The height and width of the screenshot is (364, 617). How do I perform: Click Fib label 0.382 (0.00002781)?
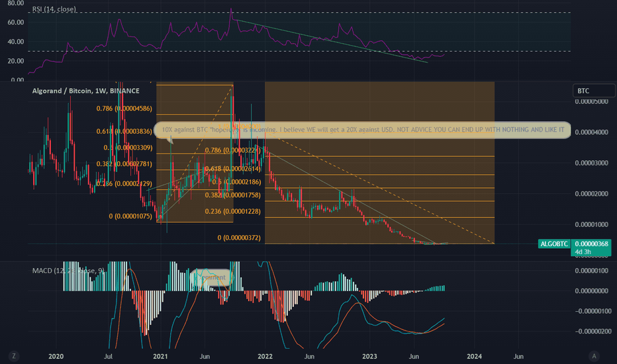click(x=124, y=163)
